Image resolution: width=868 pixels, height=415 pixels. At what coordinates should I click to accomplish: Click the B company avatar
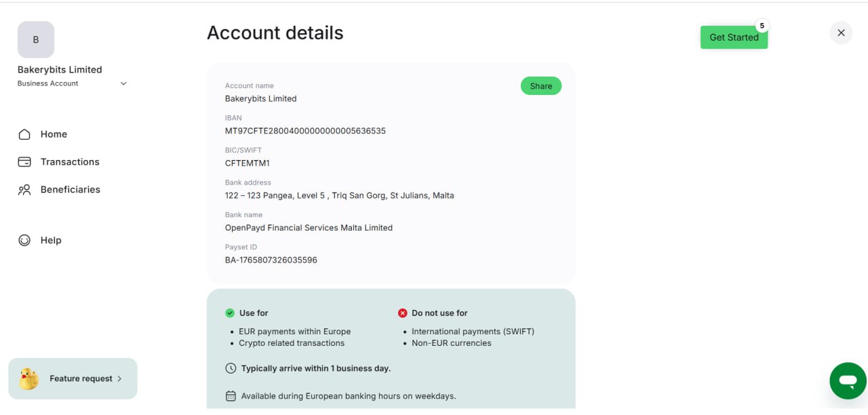point(36,39)
